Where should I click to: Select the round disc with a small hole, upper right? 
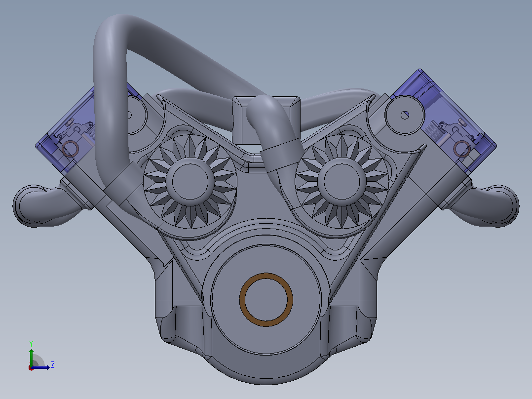tap(405, 115)
